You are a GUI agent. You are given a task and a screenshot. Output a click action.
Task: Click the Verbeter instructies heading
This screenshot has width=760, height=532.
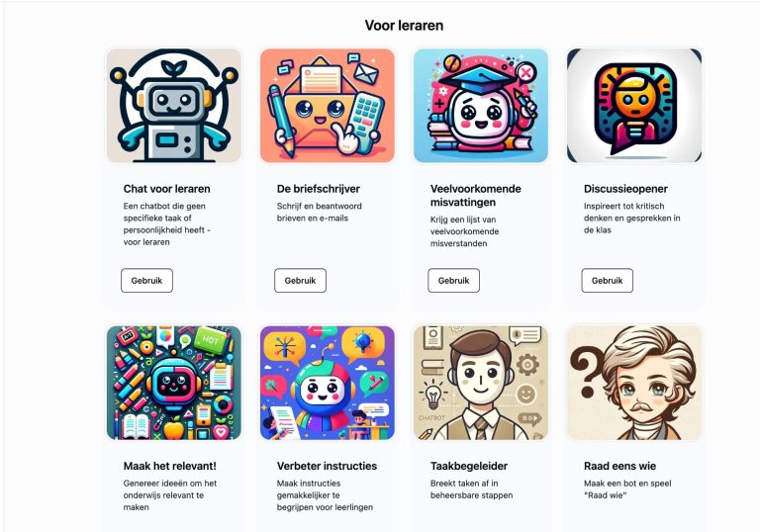click(327, 466)
